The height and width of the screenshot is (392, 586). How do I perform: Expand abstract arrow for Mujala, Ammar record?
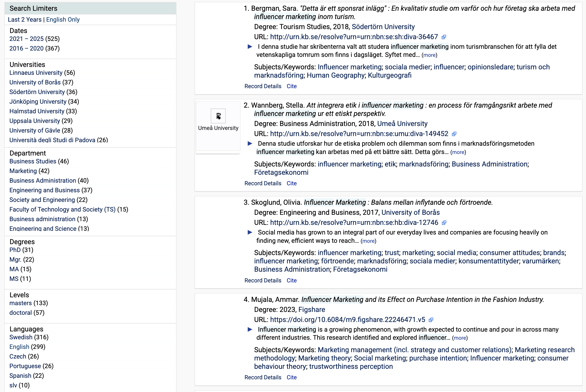point(250,329)
